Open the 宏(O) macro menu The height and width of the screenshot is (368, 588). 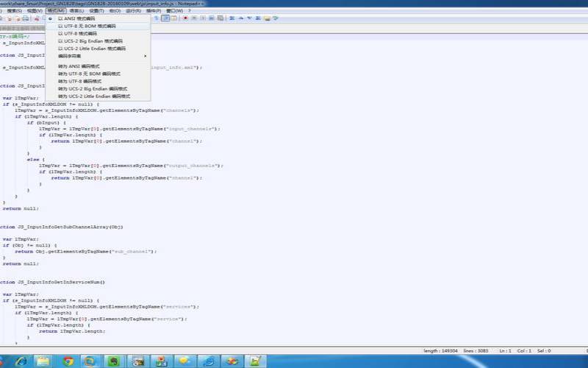(115, 10)
